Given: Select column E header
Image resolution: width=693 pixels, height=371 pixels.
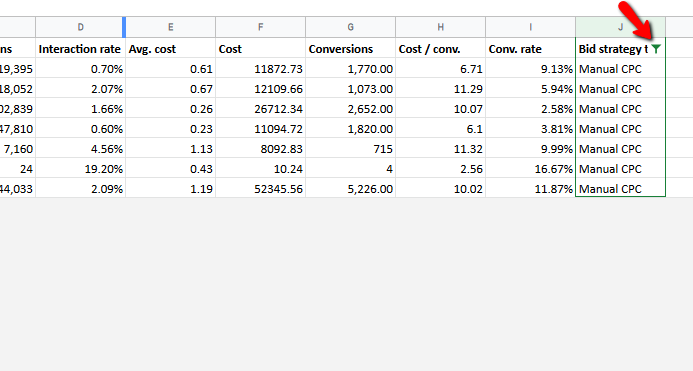Looking at the screenshot, I should pos(171,27).
